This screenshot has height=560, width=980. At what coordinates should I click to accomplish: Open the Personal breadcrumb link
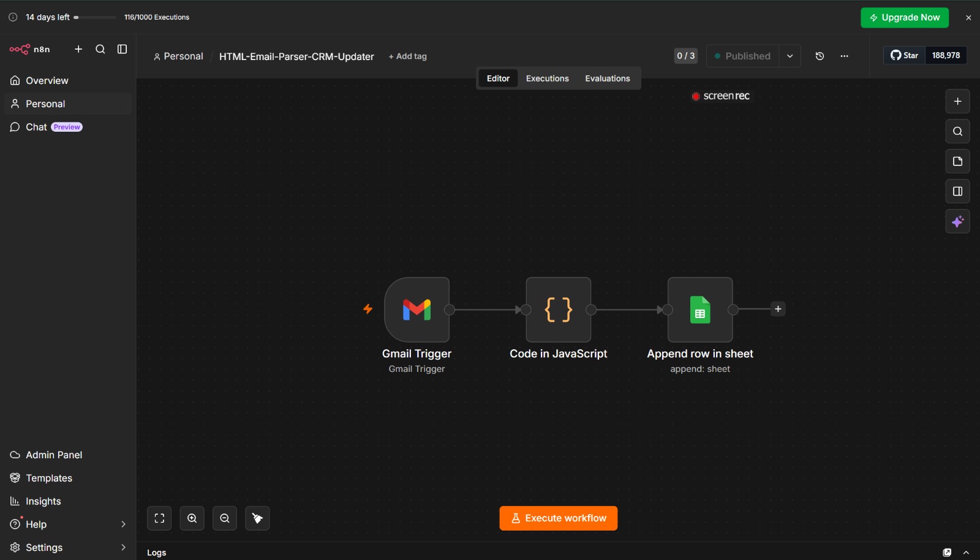point(178,56)
